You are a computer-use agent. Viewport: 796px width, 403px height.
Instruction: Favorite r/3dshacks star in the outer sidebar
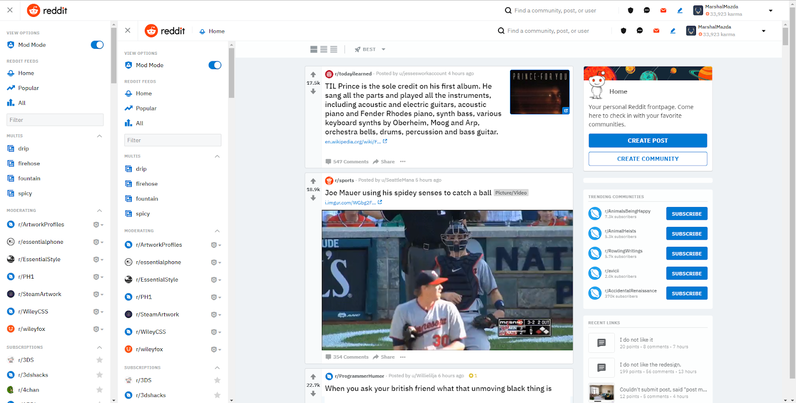click(x=100, y=375)
